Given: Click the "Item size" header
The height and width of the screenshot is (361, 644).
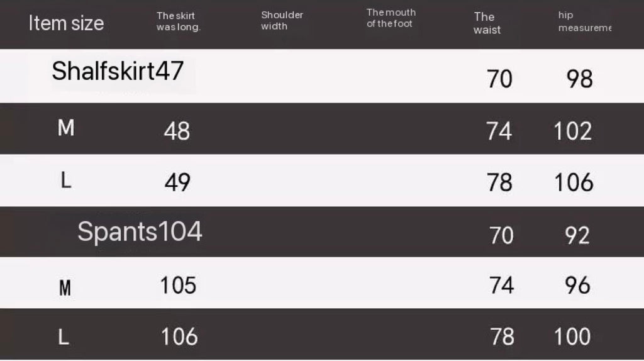Looking at the screenshot, I should (x=66, y=23).
